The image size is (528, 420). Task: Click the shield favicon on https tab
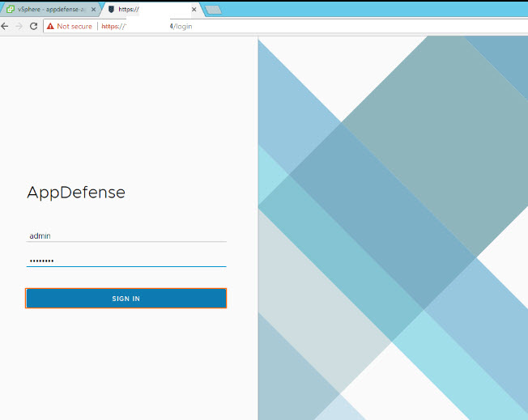point(111,10)
